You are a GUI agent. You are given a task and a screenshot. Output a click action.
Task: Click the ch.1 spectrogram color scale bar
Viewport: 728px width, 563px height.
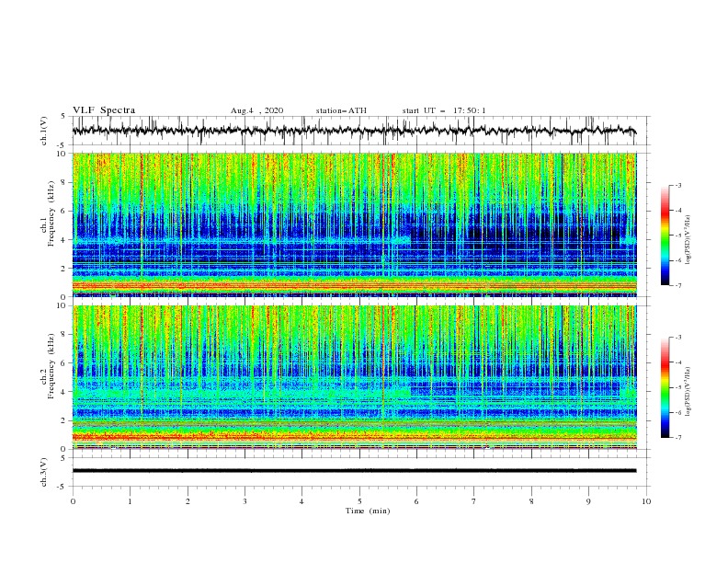tap(665, 236)
